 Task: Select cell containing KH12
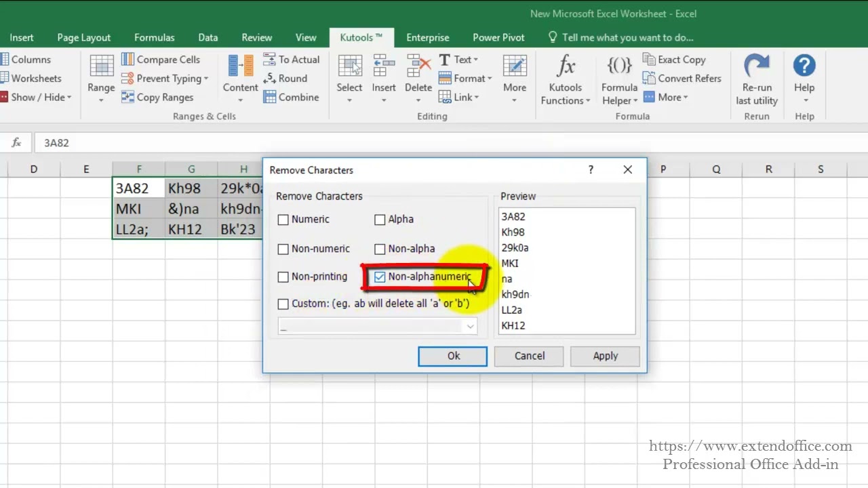click(191, 229)
